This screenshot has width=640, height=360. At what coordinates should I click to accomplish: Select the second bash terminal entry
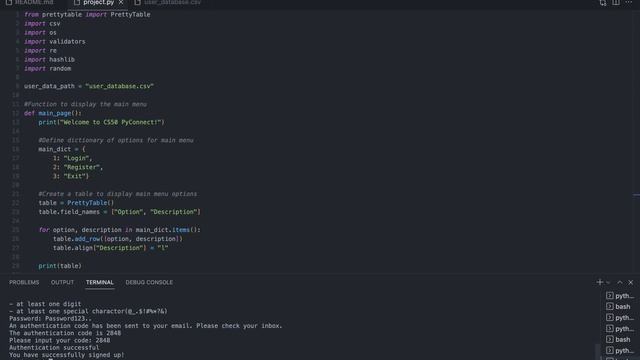[x=618, y=340]
